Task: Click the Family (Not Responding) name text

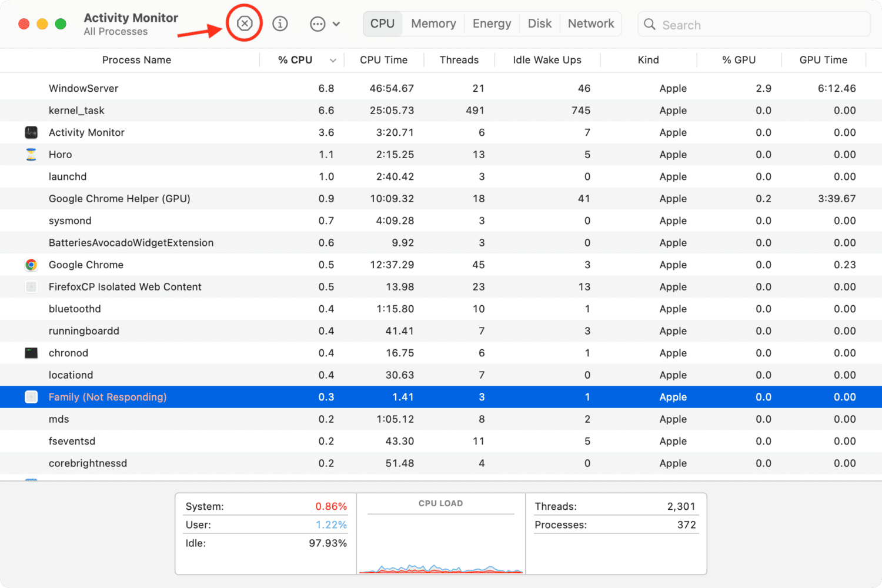Action: (x=108, y=397)
